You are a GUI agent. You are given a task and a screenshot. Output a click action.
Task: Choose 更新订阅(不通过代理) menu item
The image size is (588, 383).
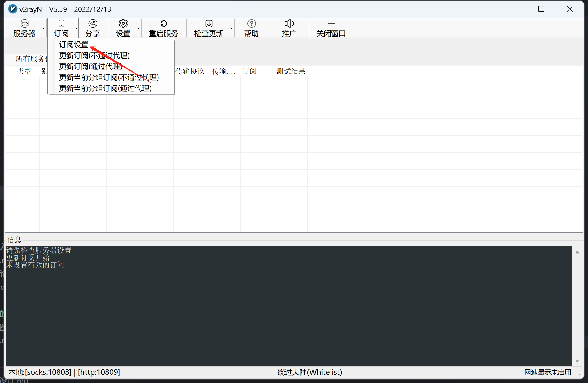coord(111,55)
